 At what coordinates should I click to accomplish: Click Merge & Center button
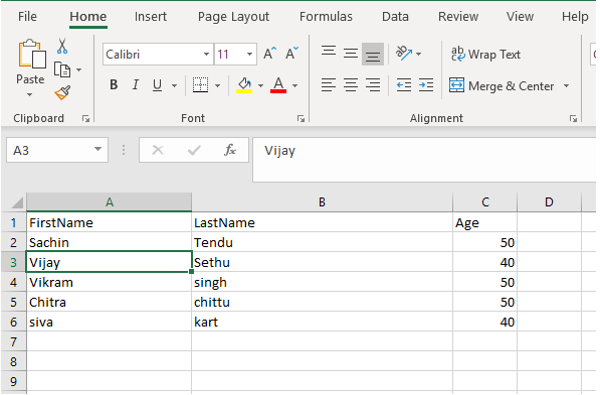tap(502, 86)
